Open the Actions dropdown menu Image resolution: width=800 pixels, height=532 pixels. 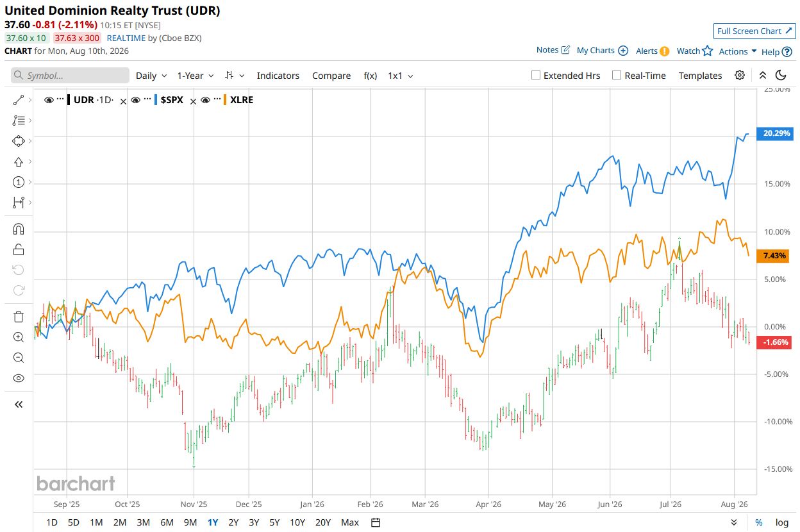(738, 51)
